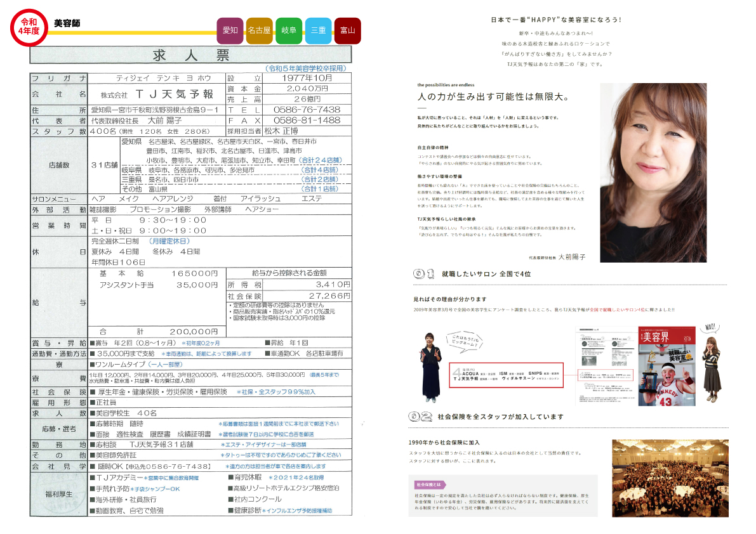The height and width of the screenshot is (534, 756).
Task: Select the green 岐阜 region tab
Action: pos(289,30)
